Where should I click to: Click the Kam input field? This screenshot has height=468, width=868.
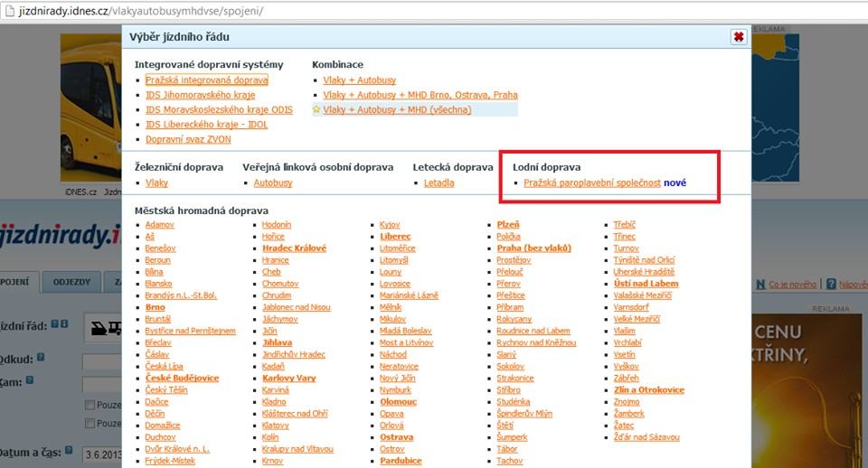(x=102, y=383)
